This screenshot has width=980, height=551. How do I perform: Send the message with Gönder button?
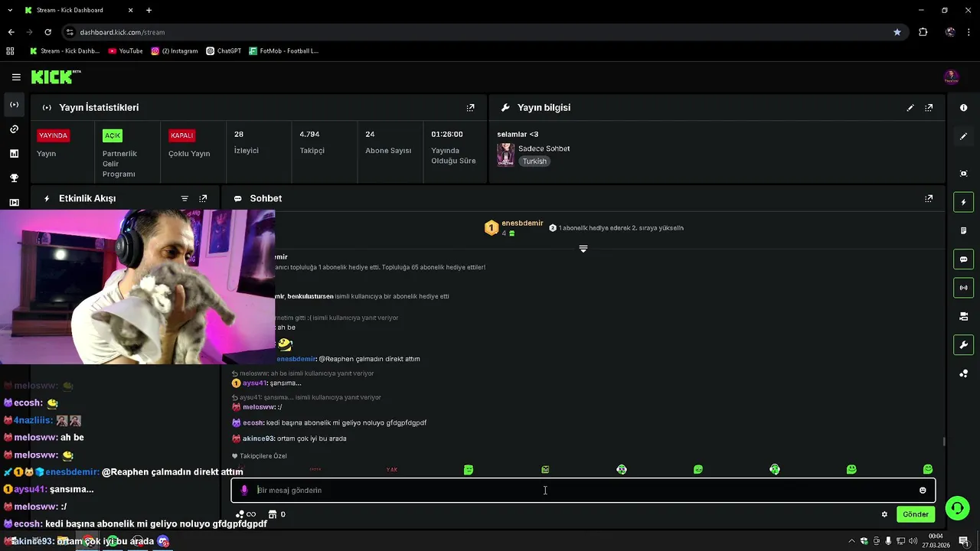pyautogui.click(x=916, y=514)
